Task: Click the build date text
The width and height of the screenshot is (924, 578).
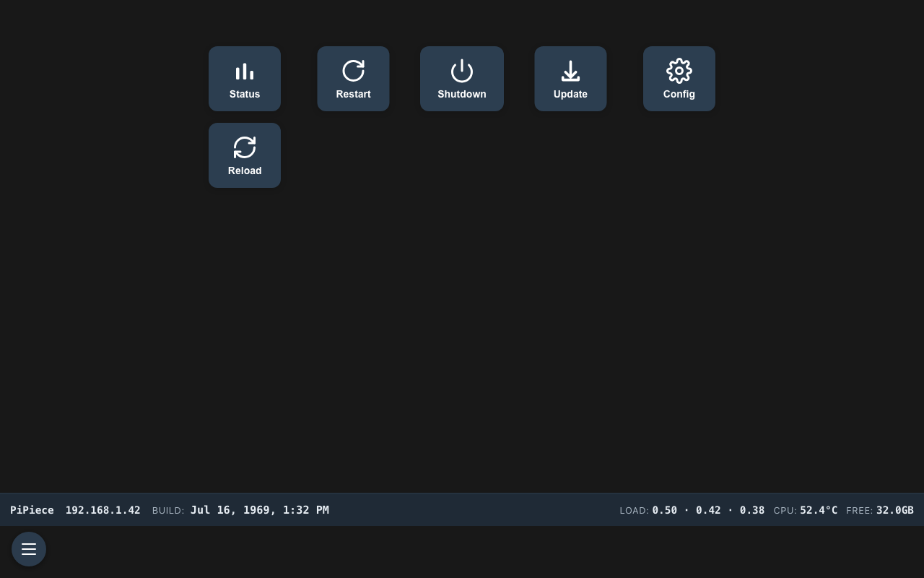Action: (x=259, y=510)
